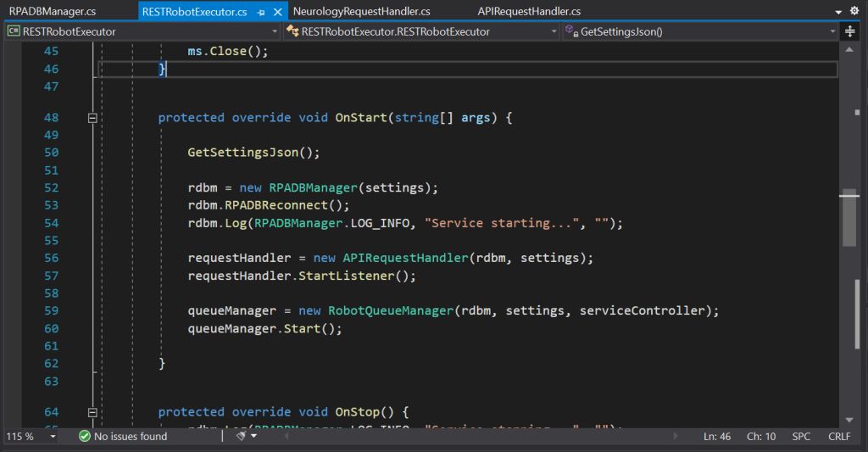Click the OnStart method name

361,117
